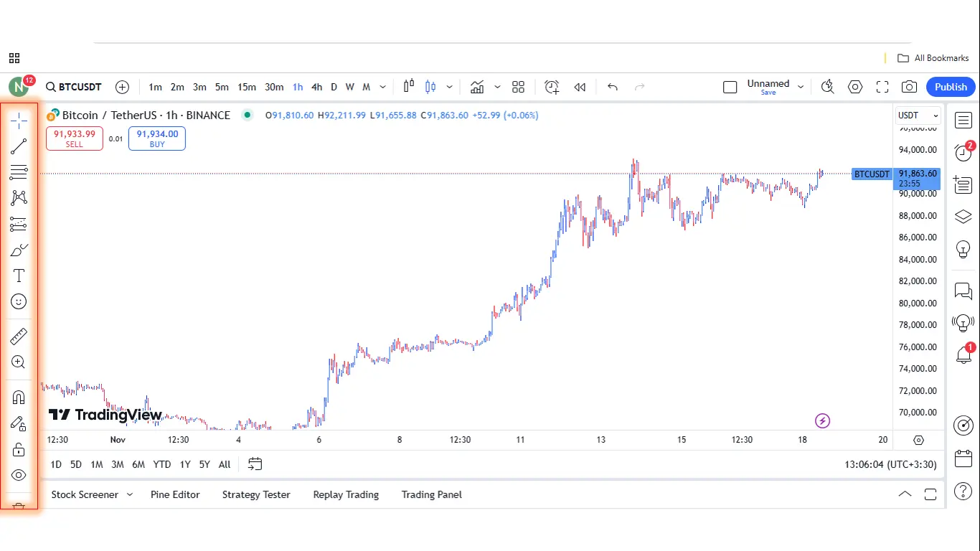Open the emoji icons tool
The image size is (980, 551).
tap(19, 302)
